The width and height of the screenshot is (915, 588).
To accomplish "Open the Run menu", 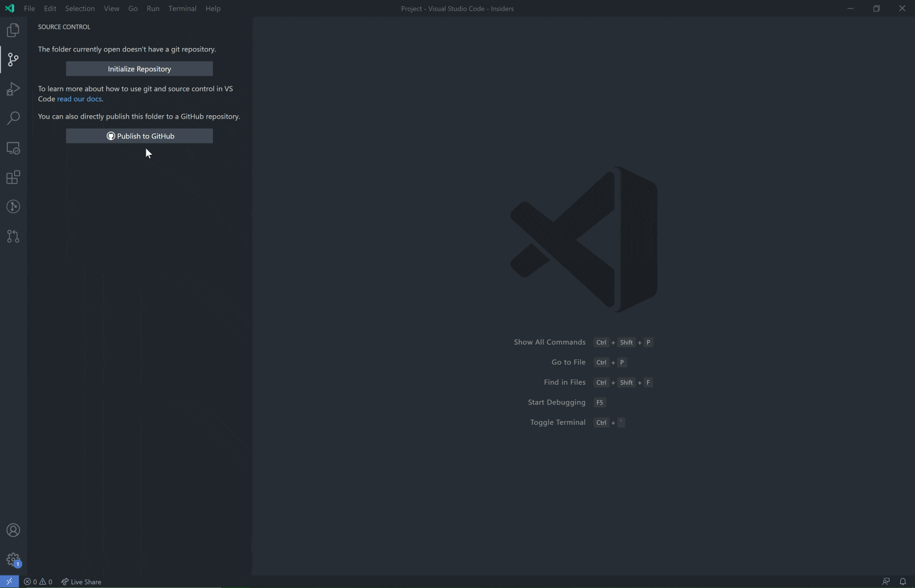I will tap(152, 8).
